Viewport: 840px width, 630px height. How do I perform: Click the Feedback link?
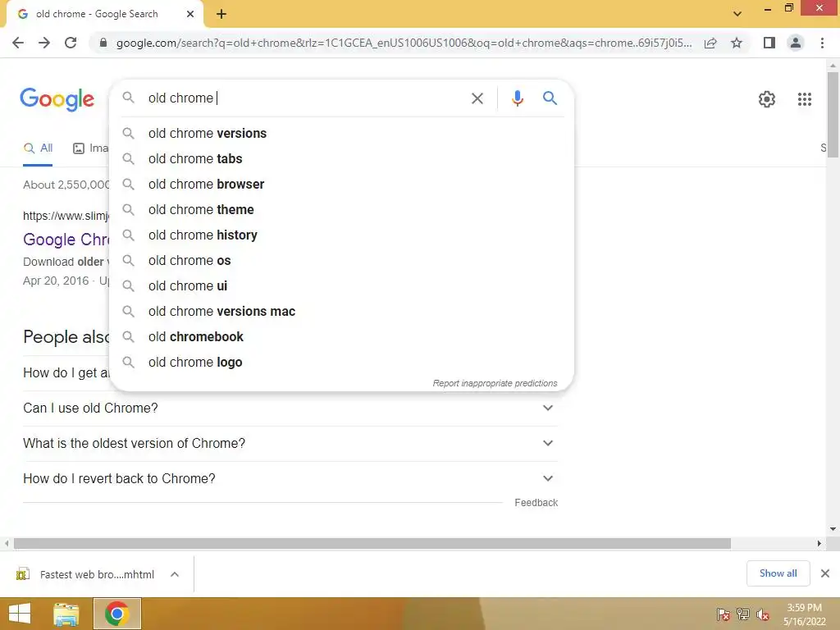536,503
